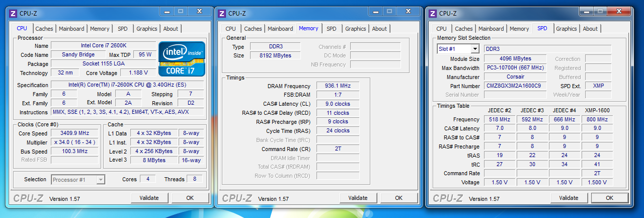Open Caches tab in middle Memory window

click(x=253, y=29)
